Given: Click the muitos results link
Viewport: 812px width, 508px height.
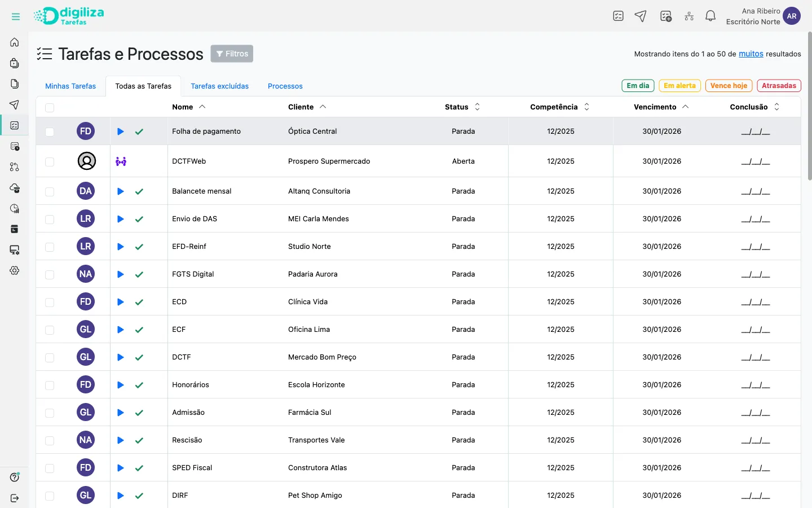Looking at the screenshot, I should [751, 54].
